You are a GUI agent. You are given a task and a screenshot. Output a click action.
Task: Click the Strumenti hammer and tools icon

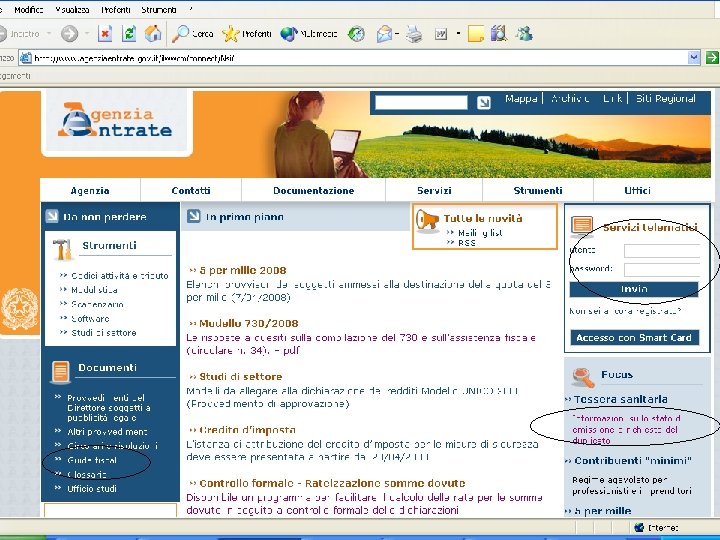tap(62, 249)
